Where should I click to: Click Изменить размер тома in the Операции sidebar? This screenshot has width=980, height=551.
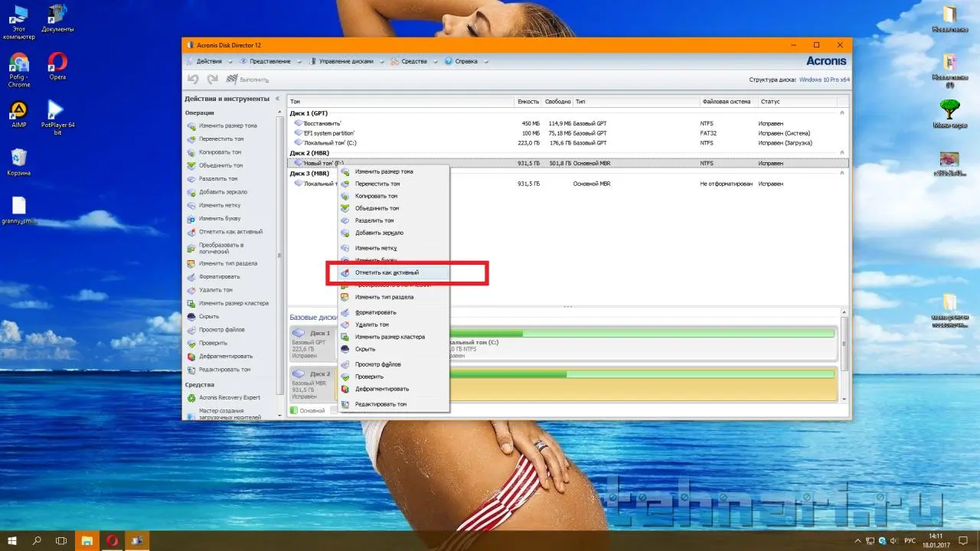tap(222, 126)
